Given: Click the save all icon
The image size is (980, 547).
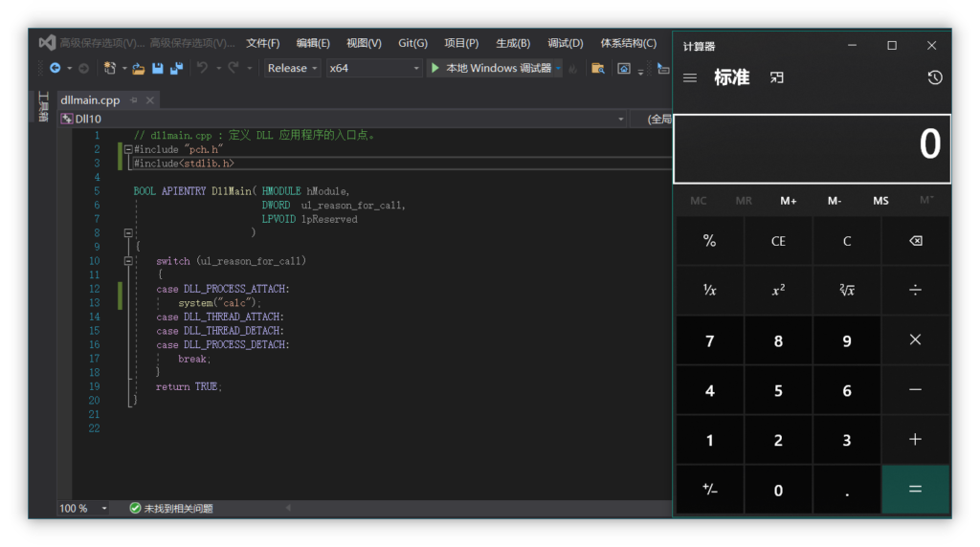Looking at the screenshot, I should tap(177, 68).
